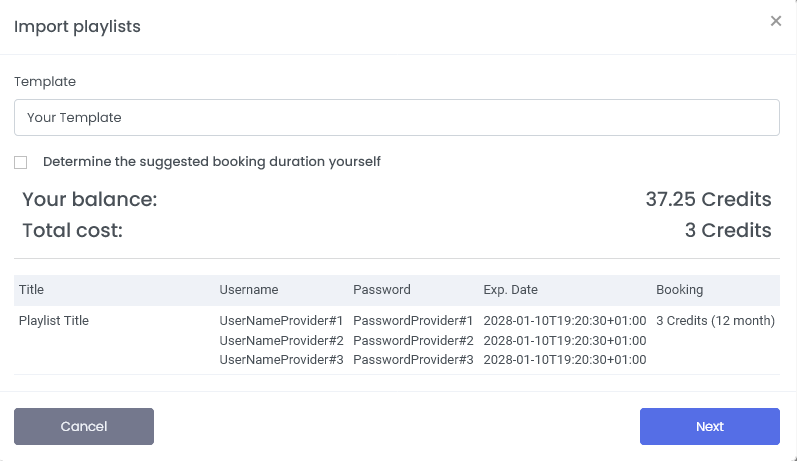Click the 37.25 Credits balance value
The width and height of the screenshot is (797, 461).
[x=708, y=199]
